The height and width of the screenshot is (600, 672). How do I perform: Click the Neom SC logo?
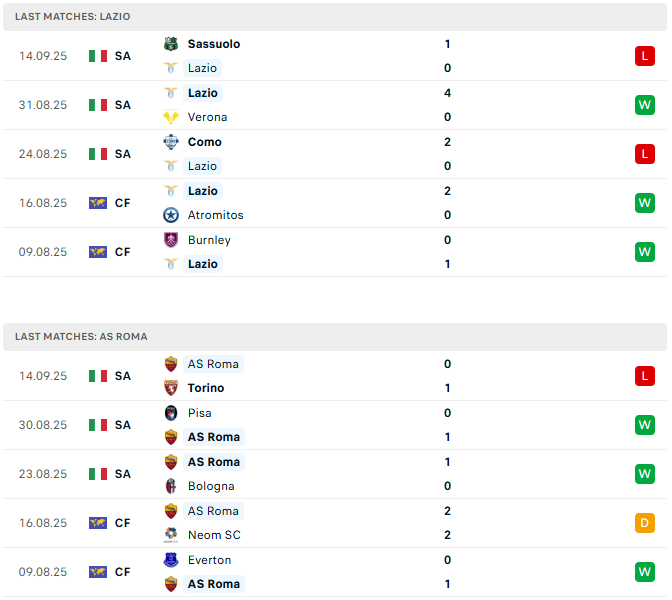[x=171, y=535]
